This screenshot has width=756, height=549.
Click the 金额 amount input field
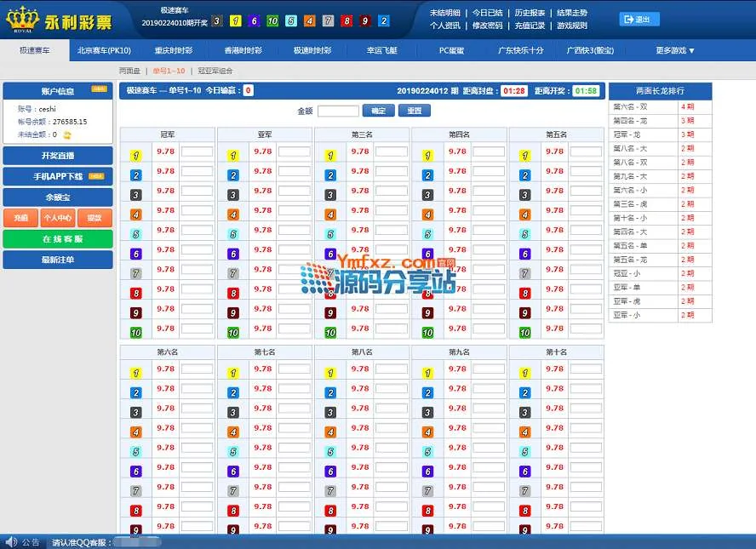click(x=338, y=111)
